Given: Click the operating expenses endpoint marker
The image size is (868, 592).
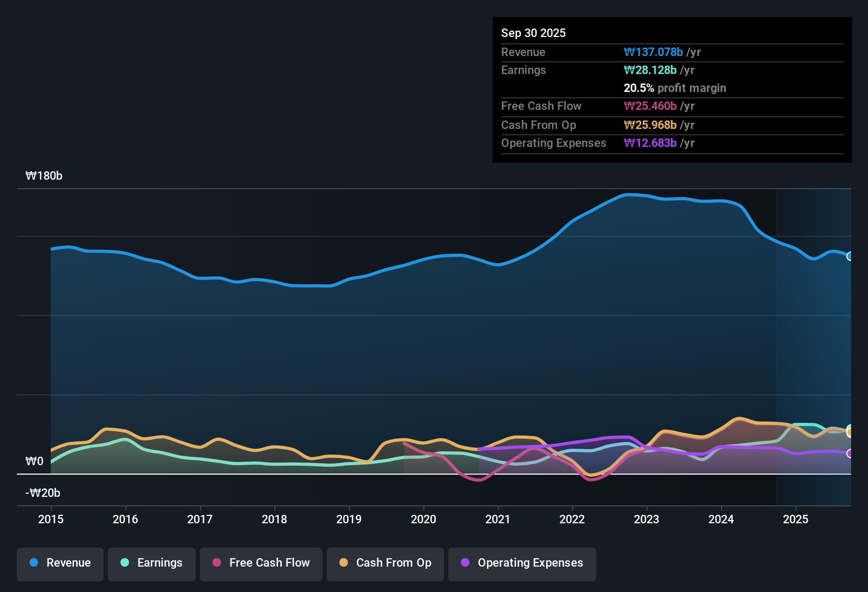Looking at the screenshot, I should (850, 454).
